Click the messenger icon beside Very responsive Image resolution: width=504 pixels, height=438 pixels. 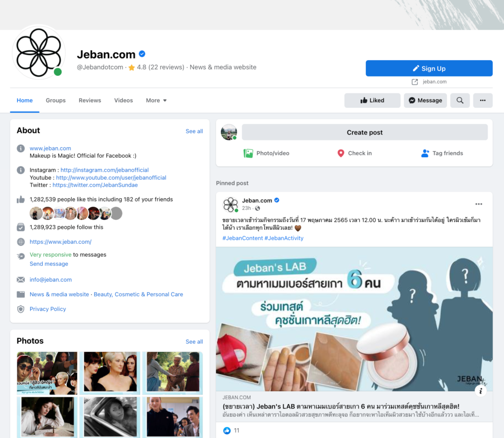(21, 256)
